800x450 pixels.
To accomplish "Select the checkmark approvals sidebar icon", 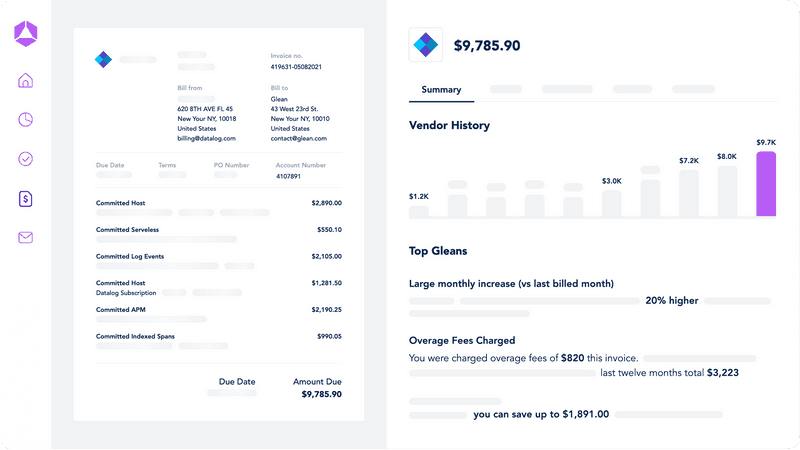I will (x=26, y=159).
